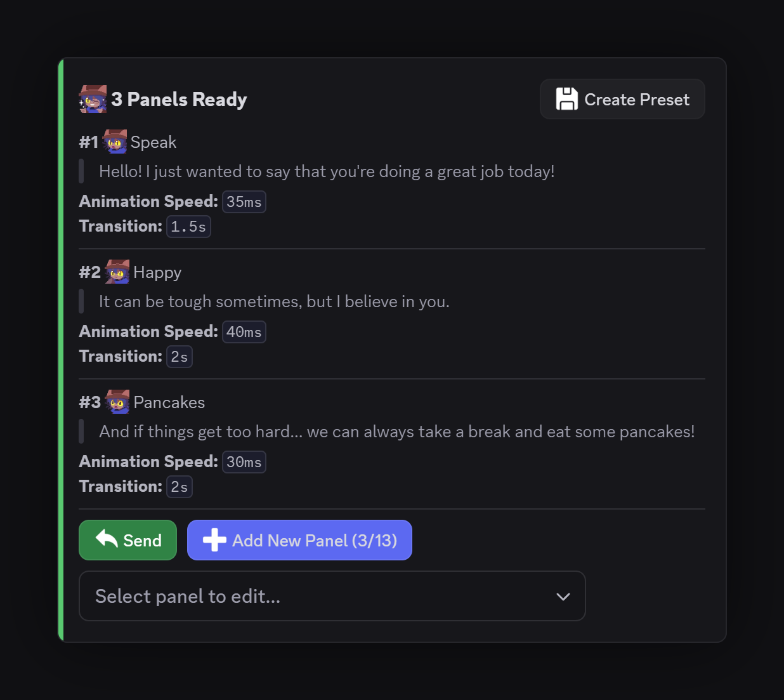784x700 pixels.
Task: Expand the panel selector chevron arrow
Action: [563, 597]
